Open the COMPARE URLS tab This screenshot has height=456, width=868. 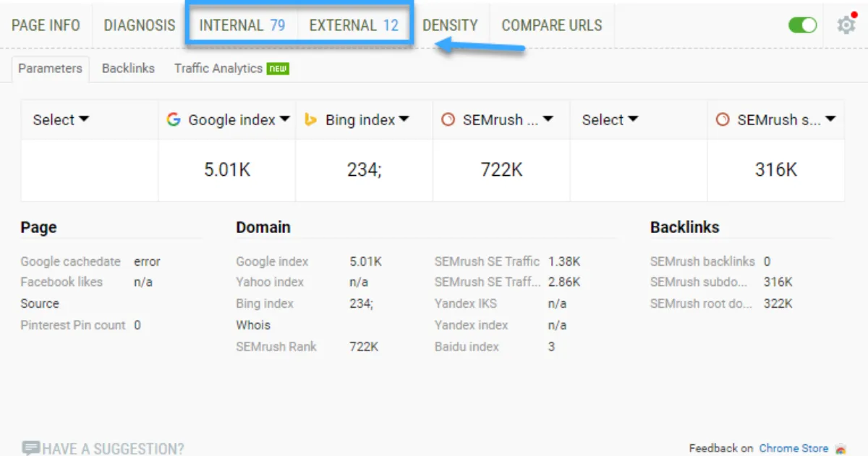pyautogui.click(x=552, y=25)
